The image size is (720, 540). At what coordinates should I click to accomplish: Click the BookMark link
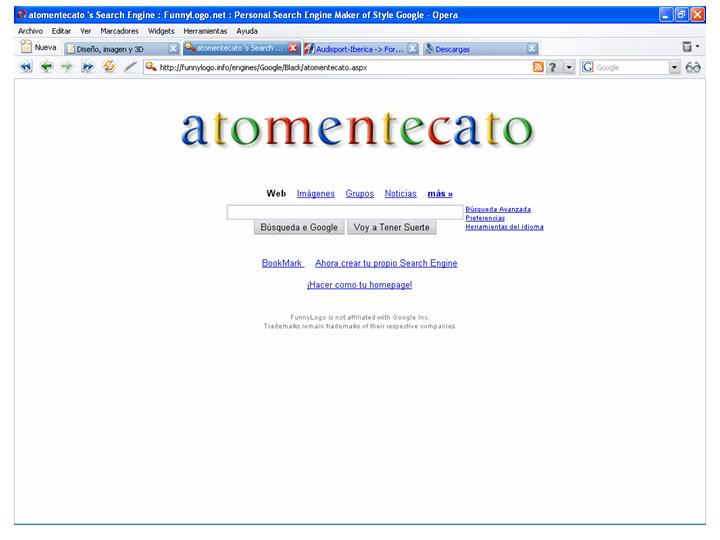[282, 263]
